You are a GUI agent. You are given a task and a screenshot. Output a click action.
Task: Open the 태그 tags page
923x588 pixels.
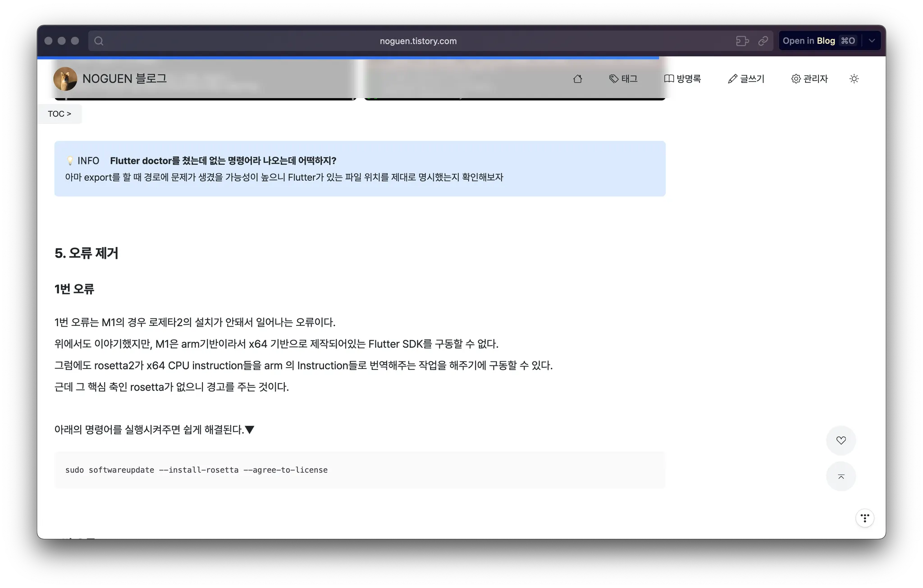623,79
